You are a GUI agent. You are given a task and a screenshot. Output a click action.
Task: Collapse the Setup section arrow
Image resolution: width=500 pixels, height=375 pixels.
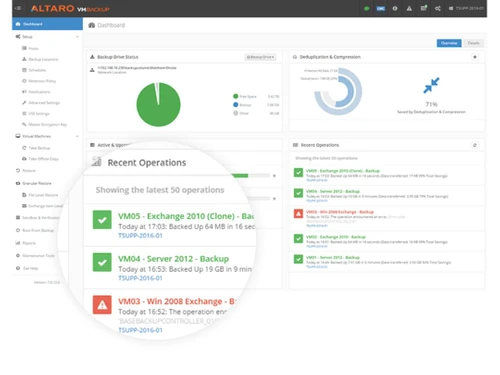pyautogui.click(x=77, y=37)
